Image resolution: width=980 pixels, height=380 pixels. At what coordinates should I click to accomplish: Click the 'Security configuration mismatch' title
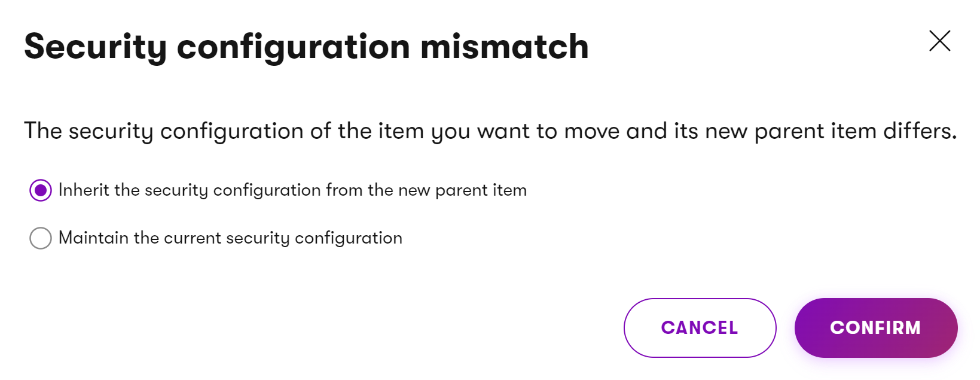306,47
